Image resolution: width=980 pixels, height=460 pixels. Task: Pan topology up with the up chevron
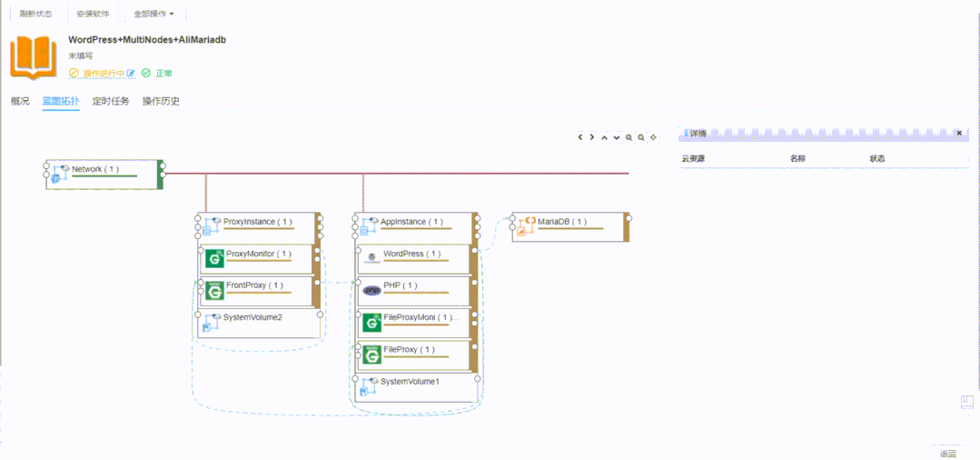coord(604,137)
